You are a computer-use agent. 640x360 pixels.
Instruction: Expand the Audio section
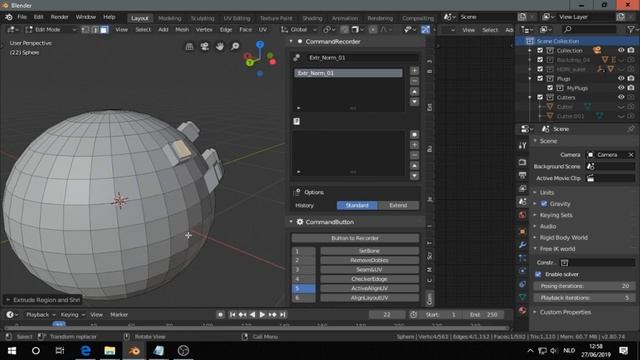pos(547,226)
